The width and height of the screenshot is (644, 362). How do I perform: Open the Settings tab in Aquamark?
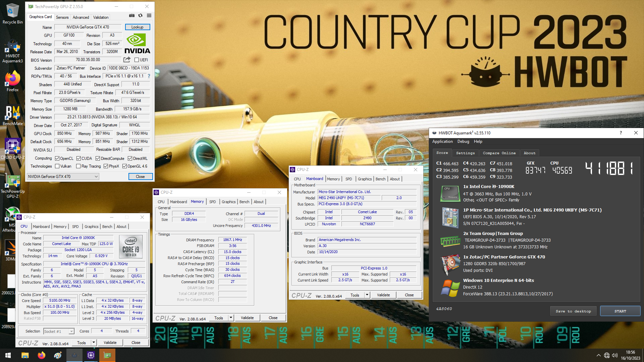click(x=465, y=153)
